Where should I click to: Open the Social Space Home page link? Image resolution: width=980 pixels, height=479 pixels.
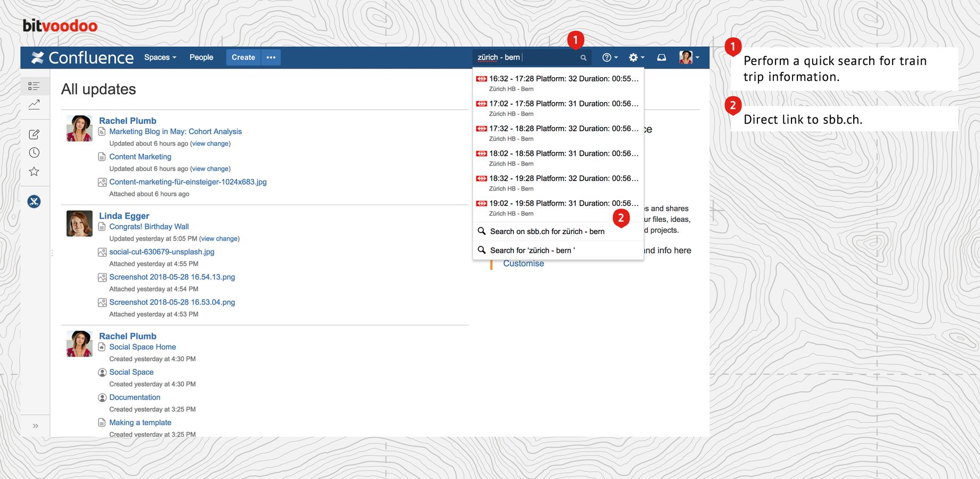(142, 347)
